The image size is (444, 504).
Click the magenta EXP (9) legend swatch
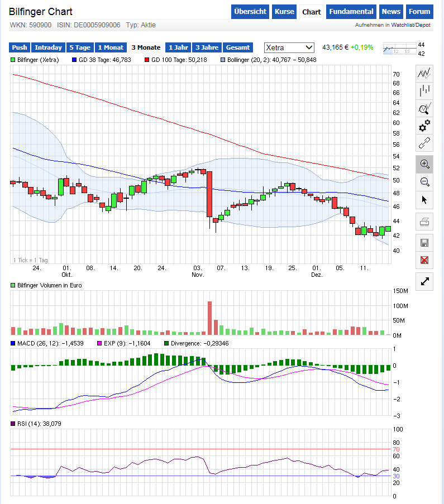pyautogui.click(x=99, y=343)
